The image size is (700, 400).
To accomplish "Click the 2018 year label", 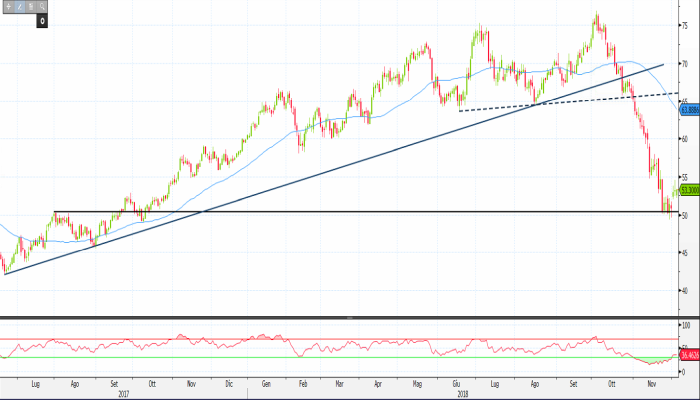I will pos(463,393).
